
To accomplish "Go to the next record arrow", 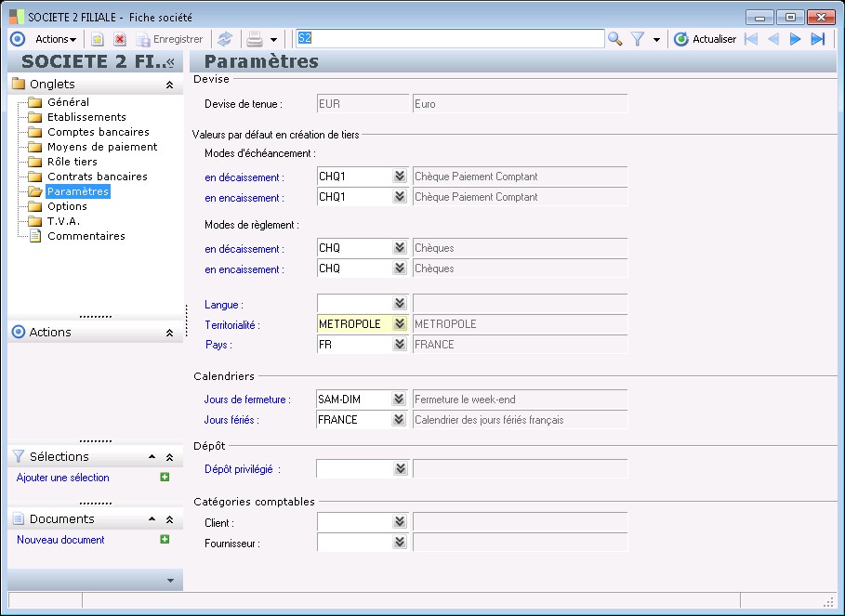I will point(796,39).
